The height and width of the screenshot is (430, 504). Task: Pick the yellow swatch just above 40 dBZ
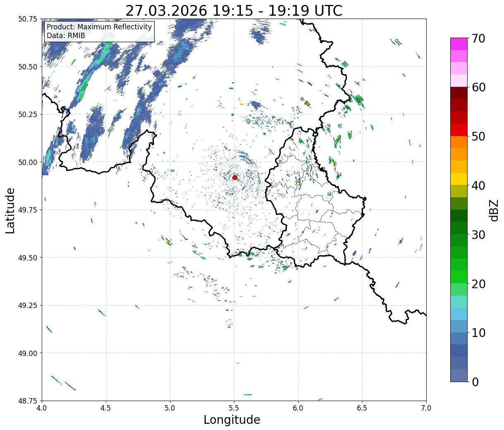point(459,179)
